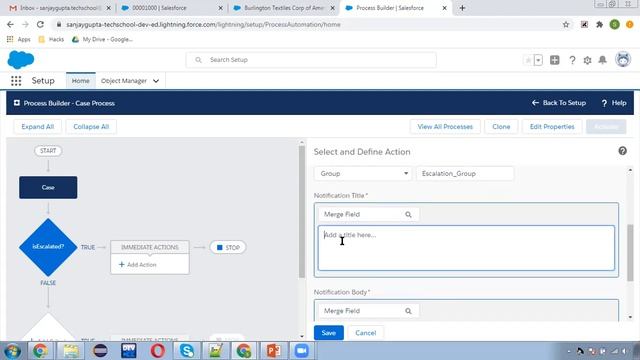Click Expand All button
The height and width of the screenshot is (360, 640).
(38, 127)
